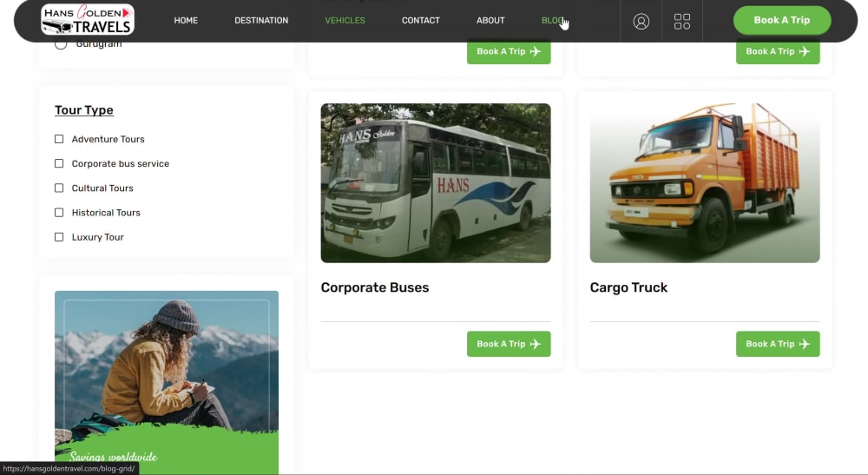Open the user account icon
Image resolution: width=868 pixels, height=475 pixels.
pyautogui.click(x=641, y=21)
